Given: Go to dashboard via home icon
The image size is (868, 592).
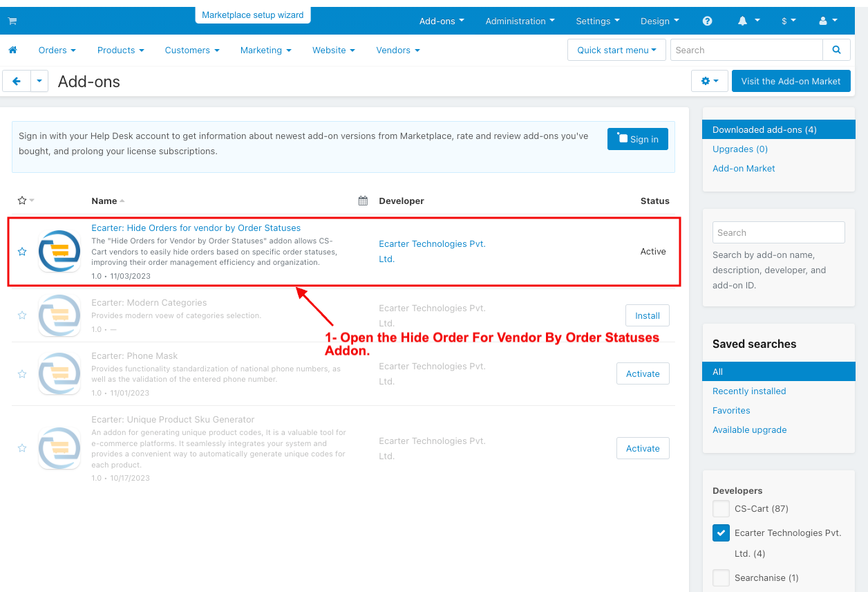Looking at the screenshot, I should tap(12, 50).
